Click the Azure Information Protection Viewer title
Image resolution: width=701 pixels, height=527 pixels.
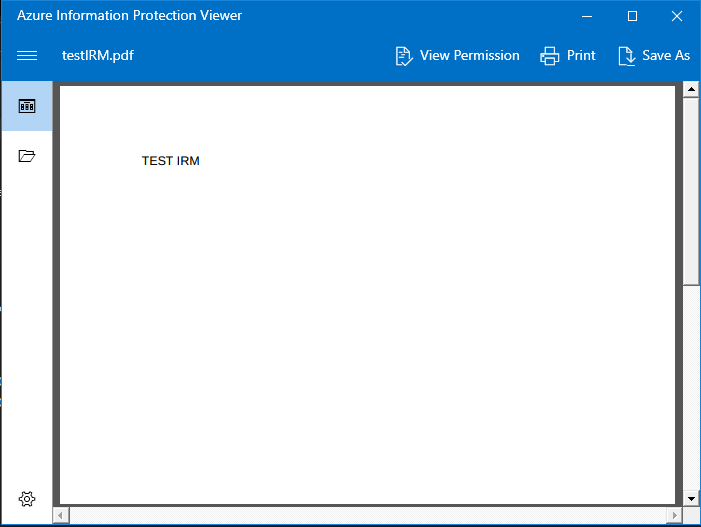pyautogui.click(x=129, y=16)
